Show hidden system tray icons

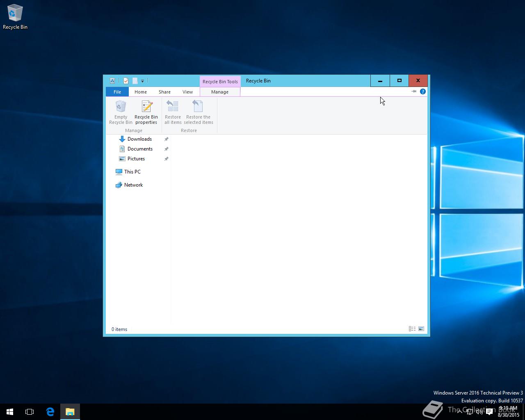point(459,412)
